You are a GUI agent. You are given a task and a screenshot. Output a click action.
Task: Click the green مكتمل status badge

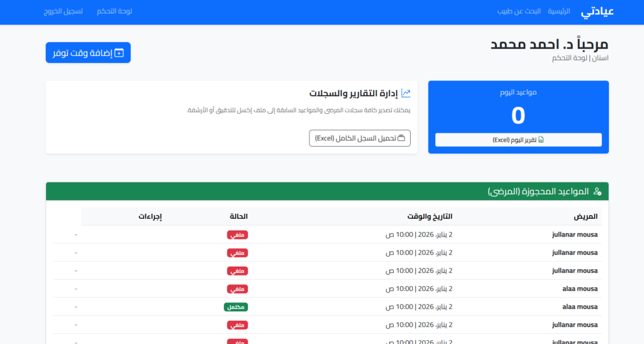pyautogui.click(x=236, y=307)
